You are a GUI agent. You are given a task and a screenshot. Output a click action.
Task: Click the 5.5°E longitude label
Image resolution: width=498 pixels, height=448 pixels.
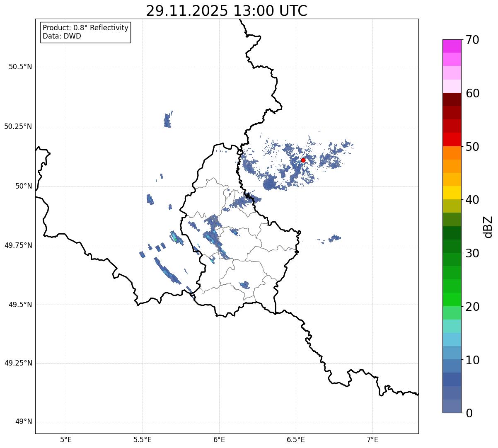tap(143, 439)
